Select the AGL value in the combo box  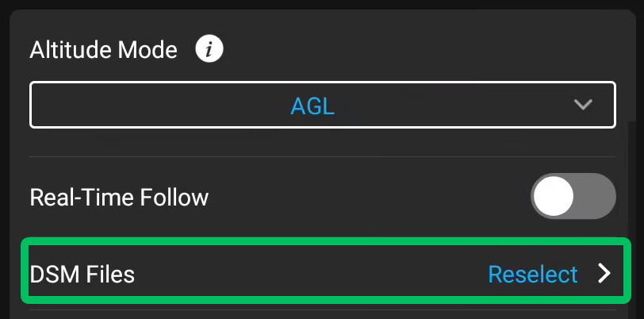point(312,106)
